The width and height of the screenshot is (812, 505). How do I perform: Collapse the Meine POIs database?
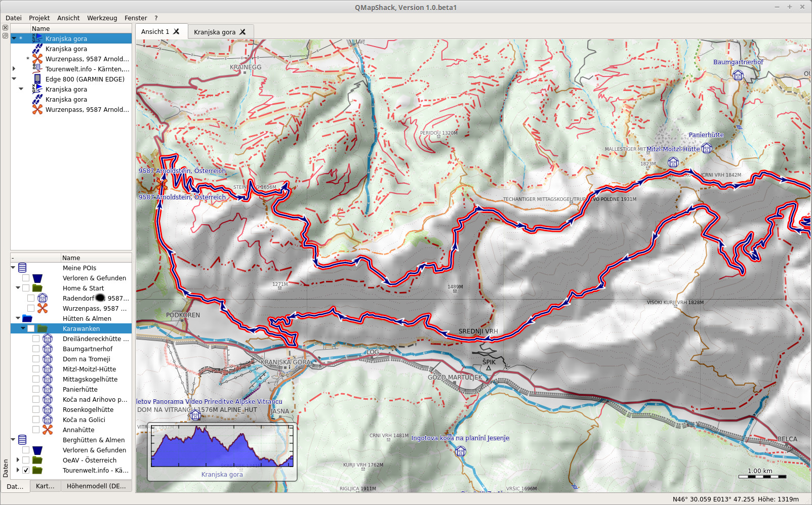(x=13, y=268)
